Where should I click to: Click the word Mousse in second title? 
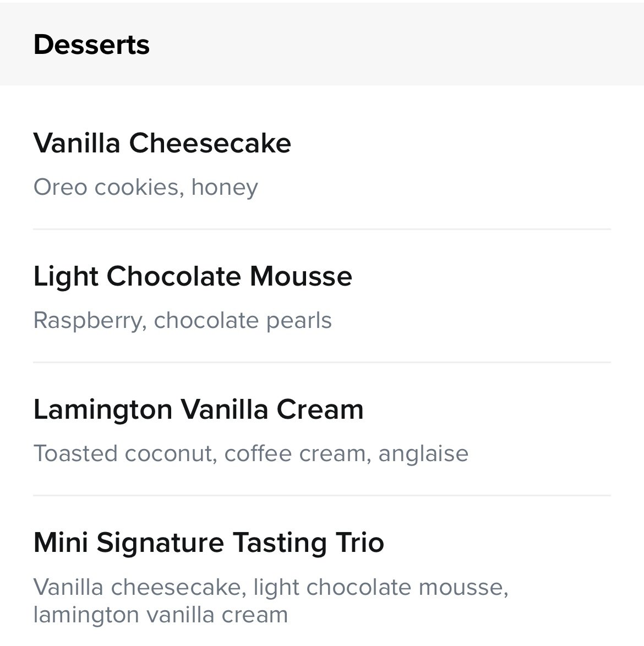point(301,276)
